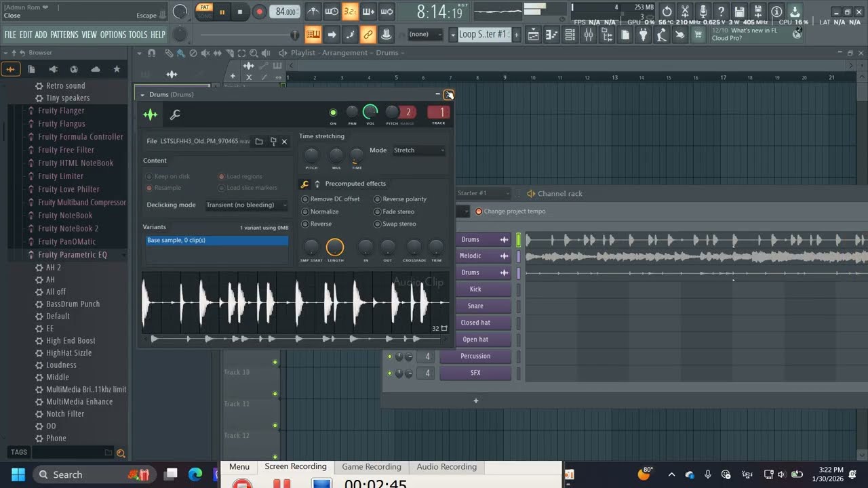Expand Channel rack Starter #1 filter dropdown
This screenshot has height=488, width=868.
pos(484,193)
